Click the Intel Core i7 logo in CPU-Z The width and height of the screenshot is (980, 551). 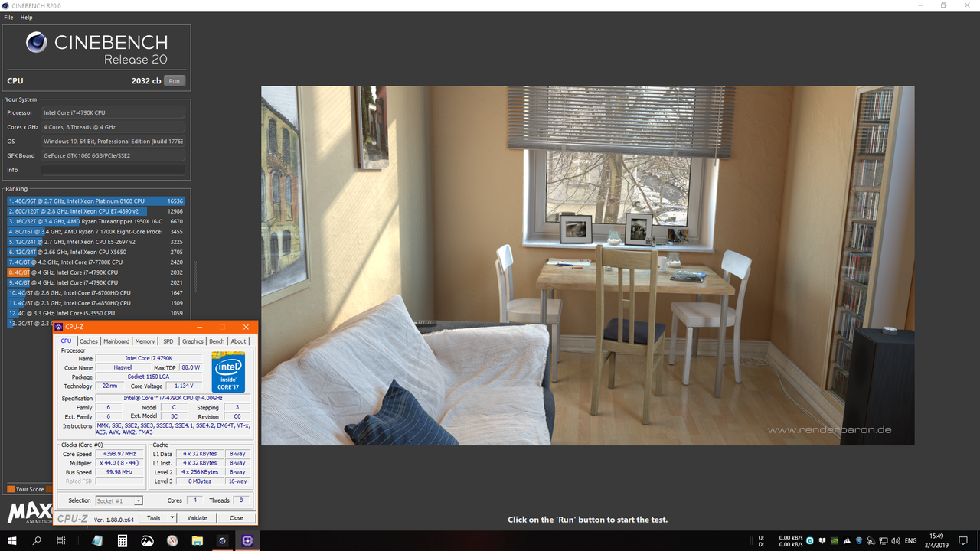pyautogui.click(x=228, y=372)
